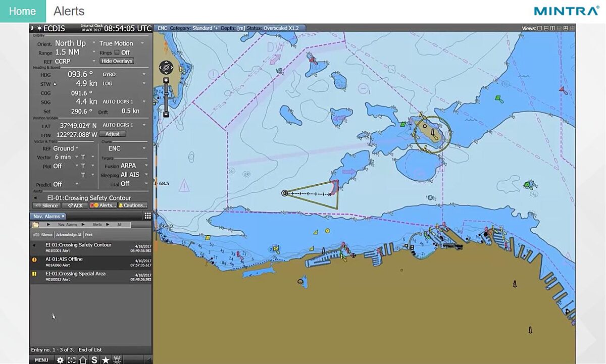Click the home icon in bottom toolbar
Screen dimensions: 606x364
[x=83, y=360]
